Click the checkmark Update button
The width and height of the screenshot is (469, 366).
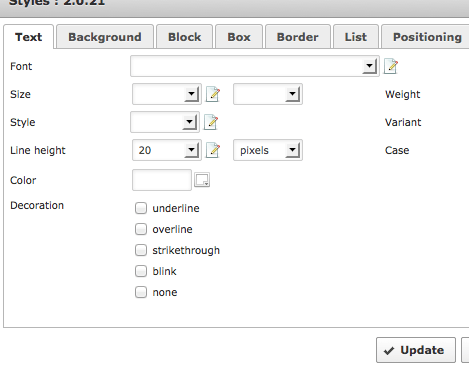(416, 350)
